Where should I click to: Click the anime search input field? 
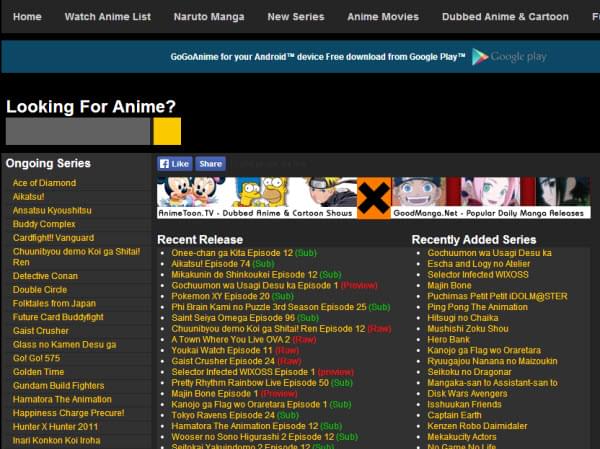coord(78,131)
